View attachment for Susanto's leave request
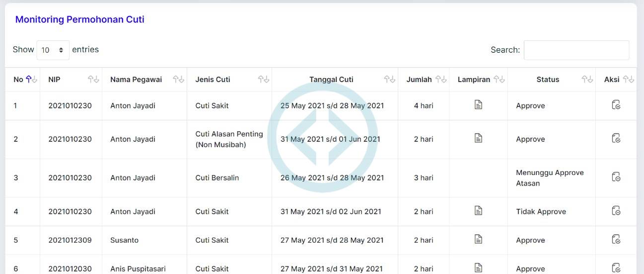Viewport: 644px width, 274px height. click(478, 239)
